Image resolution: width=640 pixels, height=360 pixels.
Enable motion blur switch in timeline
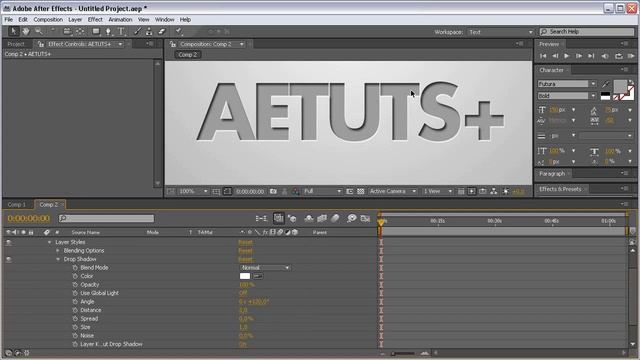click(335, 219)
